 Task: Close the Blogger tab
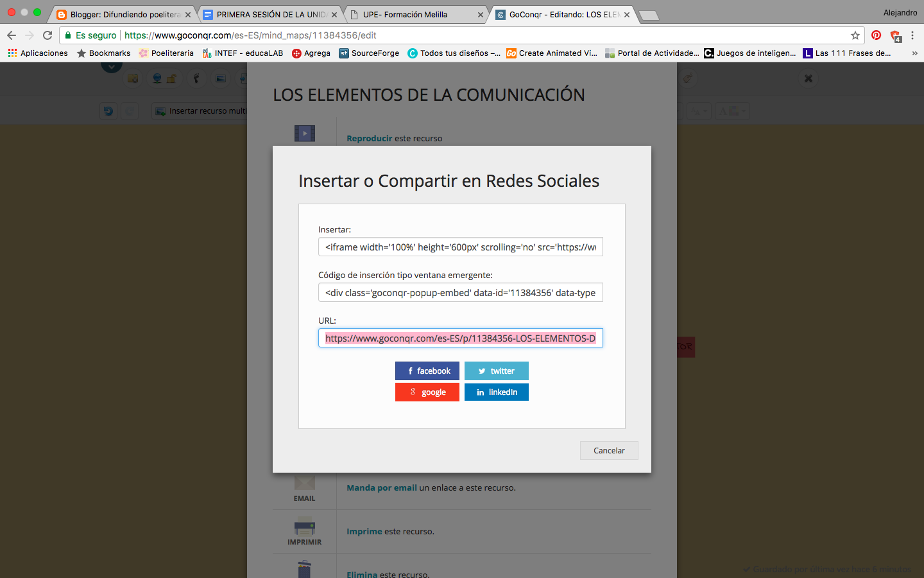188,14
